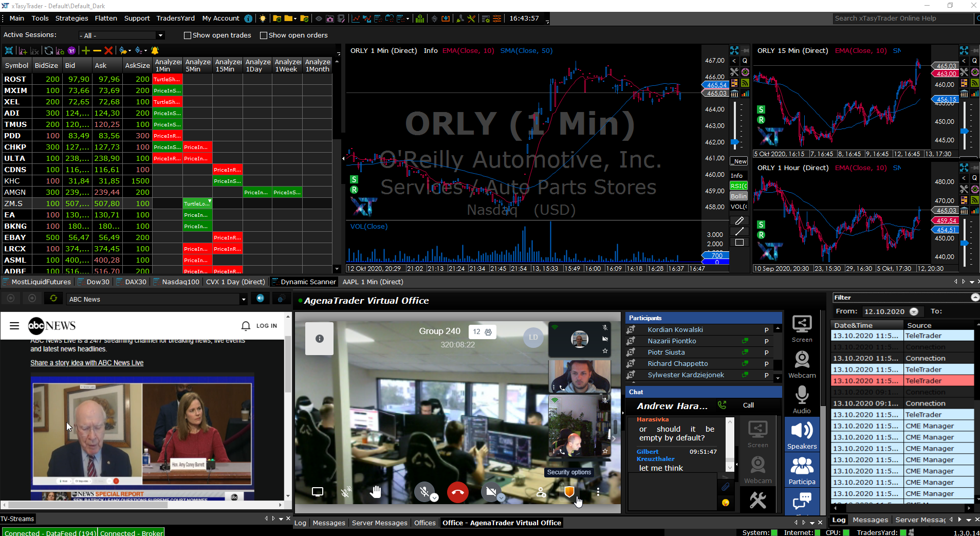Click the _New button beside chart
980x536 pixels.
point(739,161)
